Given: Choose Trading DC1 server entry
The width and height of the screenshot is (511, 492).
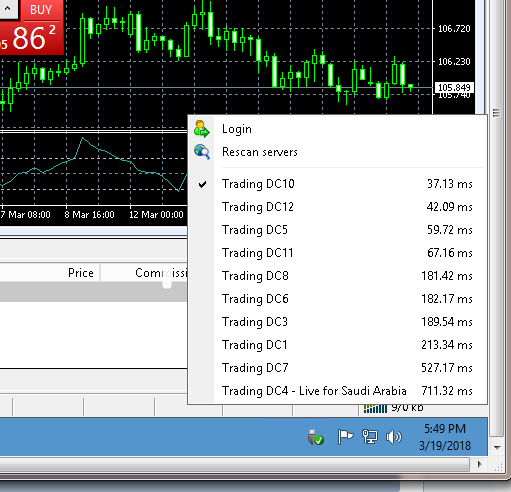Looking at the screenshot, I should point(337,345).
